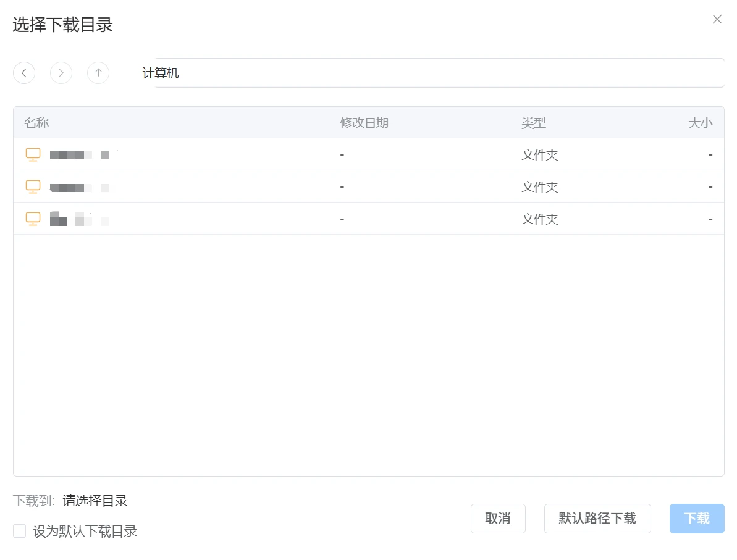737x560 pixels.
Task: Select the third drive's monitor icon
Action: [x=33, y=219]
